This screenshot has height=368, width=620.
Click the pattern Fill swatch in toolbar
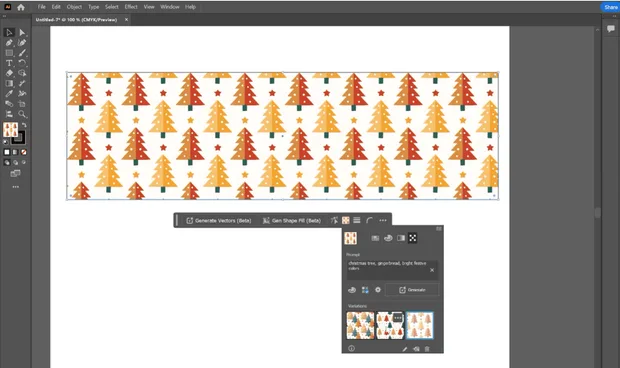[x=10, y=130]
